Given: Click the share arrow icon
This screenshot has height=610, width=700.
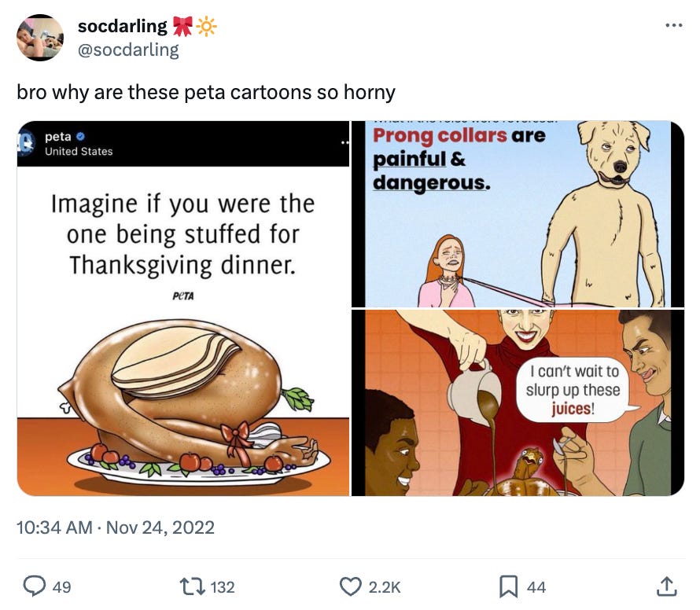Looking at the screenshot, I should click(665, 586).
